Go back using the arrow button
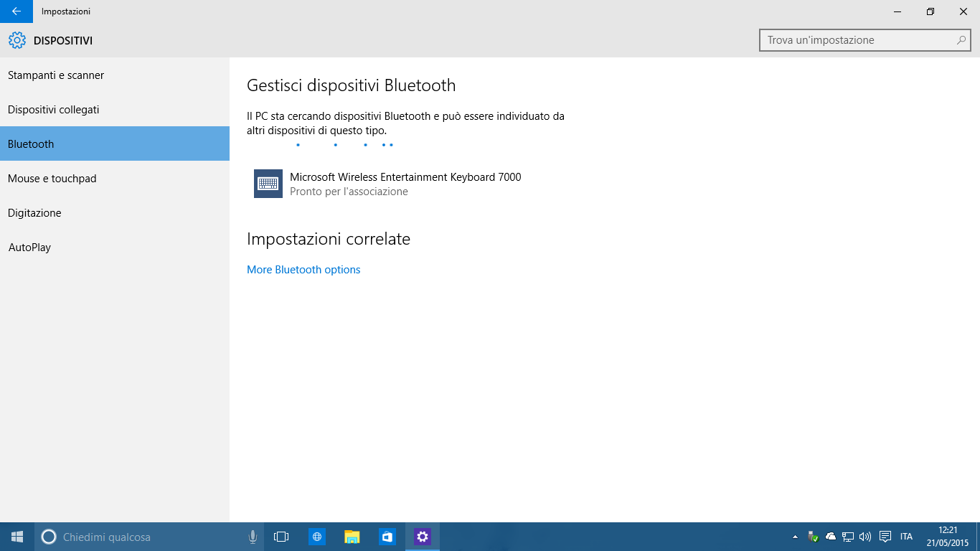The height and width of the screenshot is (551, 980). pos(16,11)
